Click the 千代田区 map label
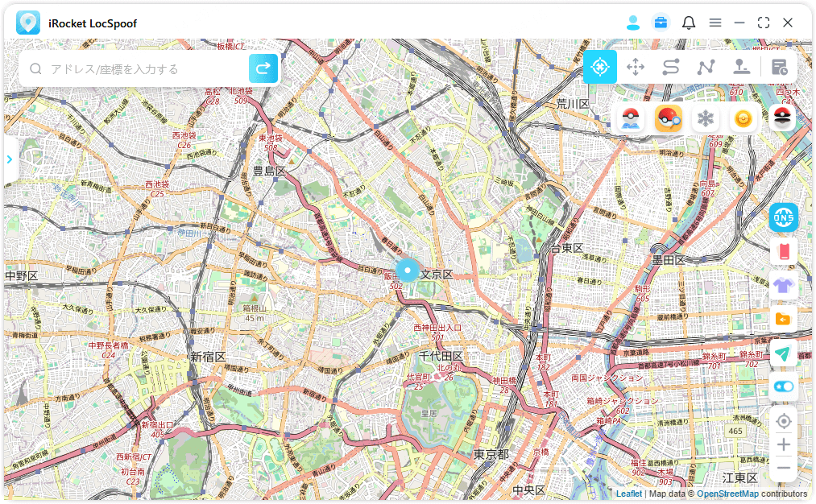This screenshot has width=816, height=504. pos(441,357)
